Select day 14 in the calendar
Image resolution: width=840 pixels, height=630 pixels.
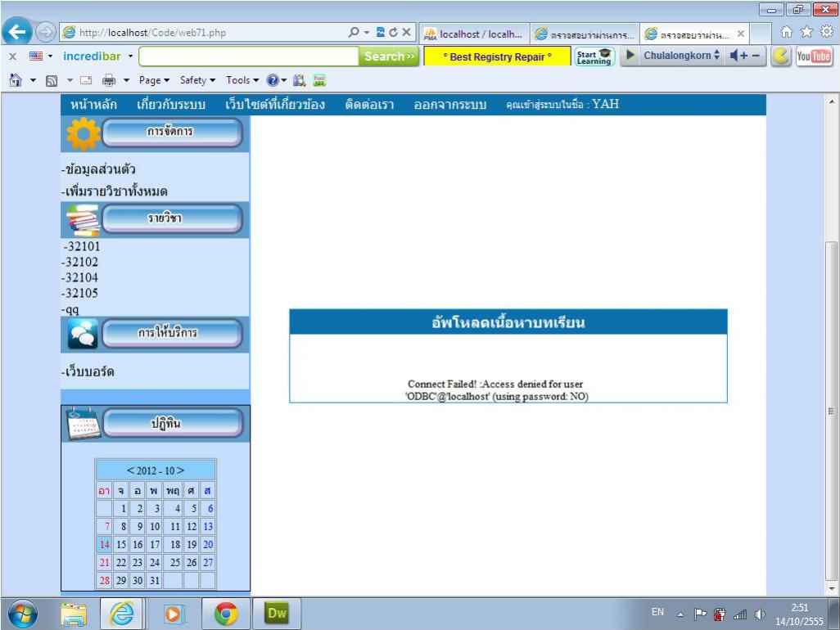click(x=105, y=544)
